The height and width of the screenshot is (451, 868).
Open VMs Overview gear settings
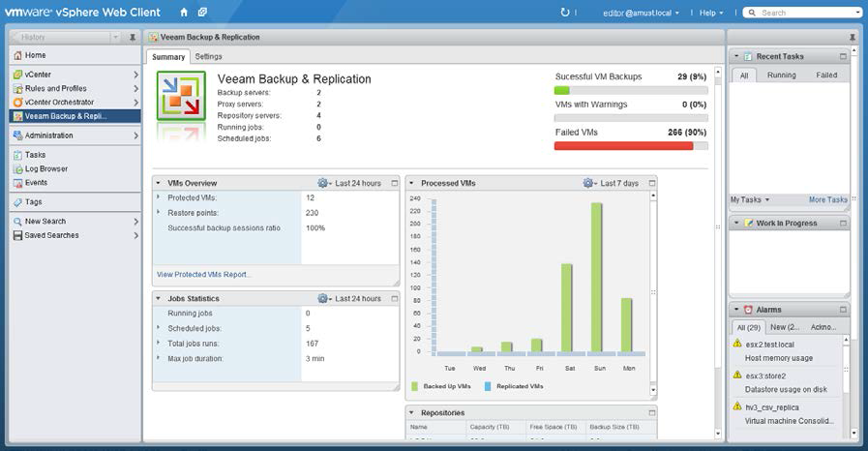pyautogui.click(x=324, y=183)
